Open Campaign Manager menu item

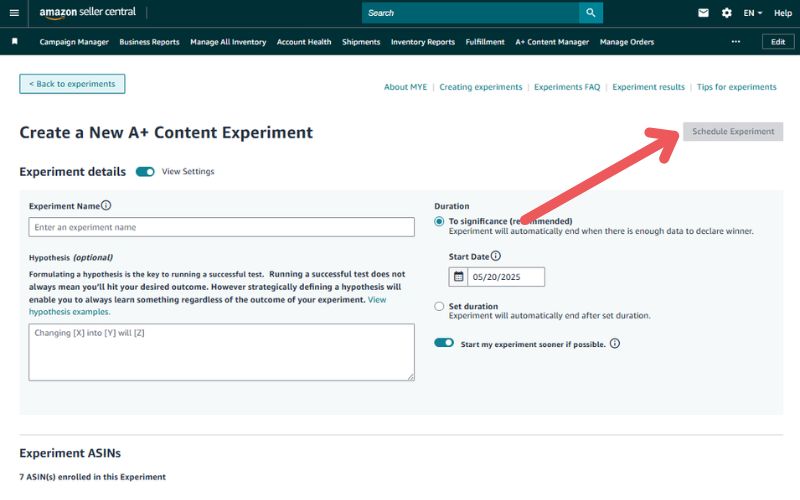[74, 42]
